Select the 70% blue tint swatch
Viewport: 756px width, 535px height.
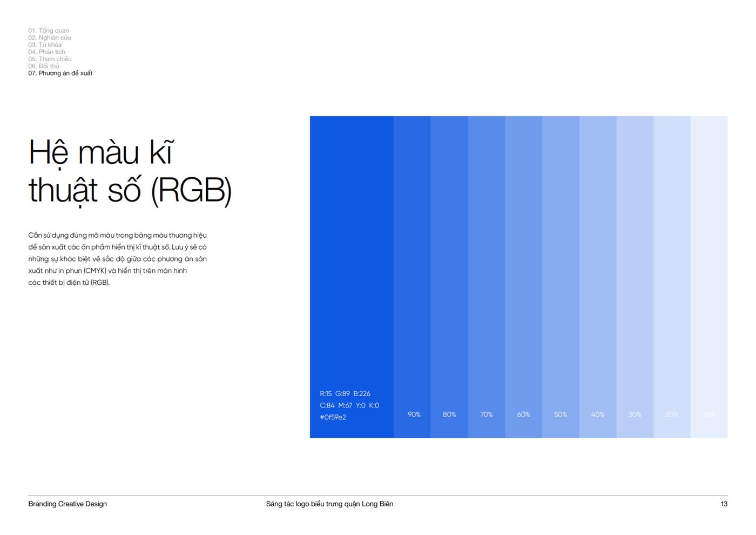(487, 277)
